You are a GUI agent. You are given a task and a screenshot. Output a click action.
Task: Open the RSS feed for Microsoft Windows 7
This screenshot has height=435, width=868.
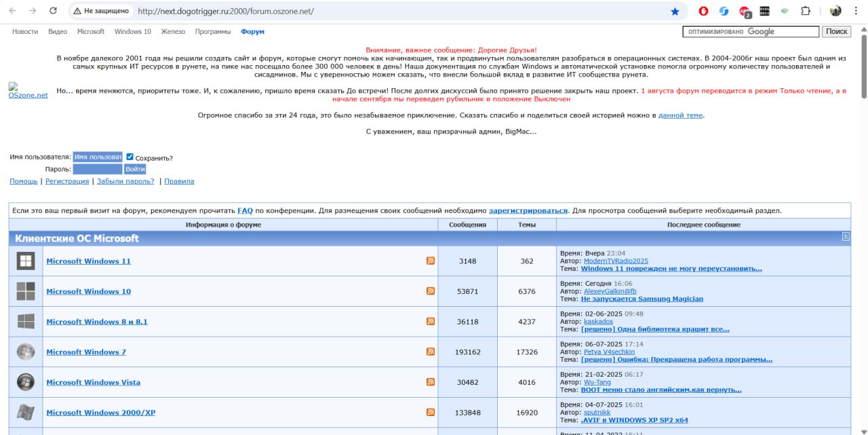coord(431,352)
